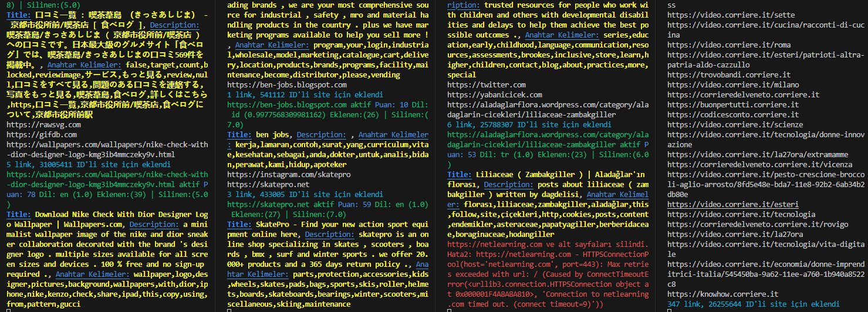Open green skatepro.net aktif Puan 59 URL
The width and height of the screenshot is (868, 312).
(268, 204)
